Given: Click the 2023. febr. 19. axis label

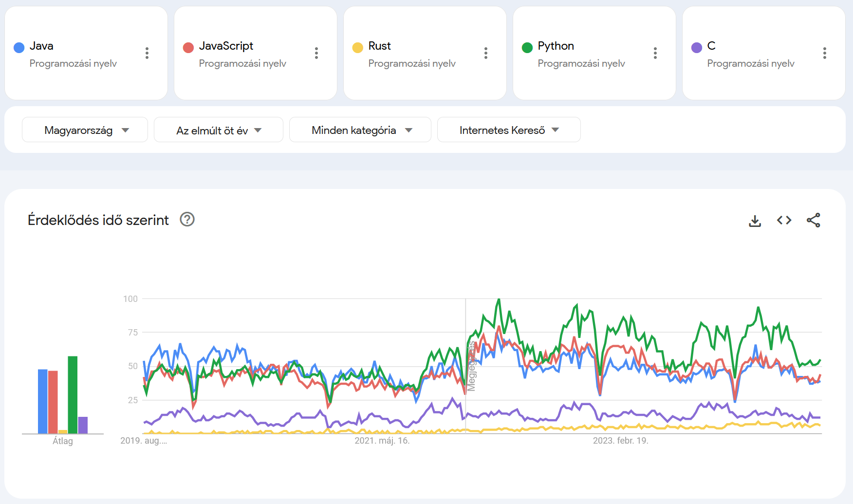Looking at the screenshot, I should pos(621,441).
